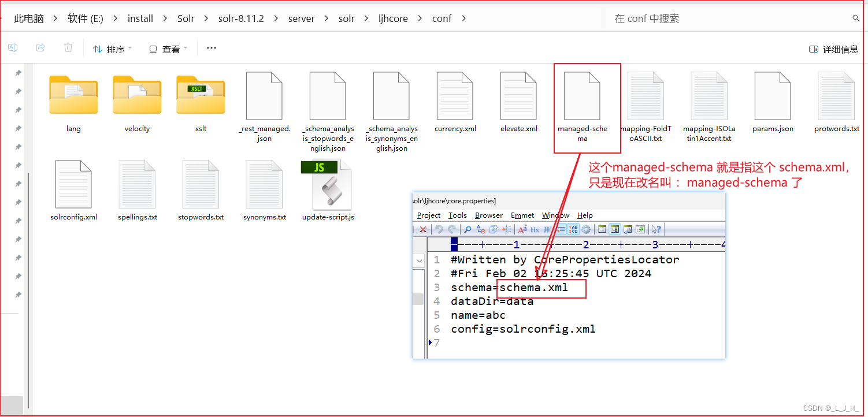Open the three-dot more options button

click(x=212, y=48)
